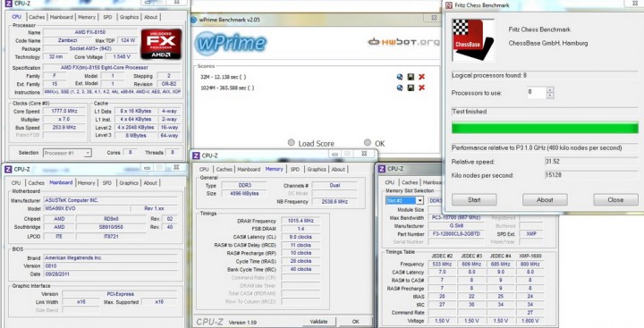644x328 pixels.
Task: Click the motherboard model M5A99X EVO field
Action: (x=86, y=208)
